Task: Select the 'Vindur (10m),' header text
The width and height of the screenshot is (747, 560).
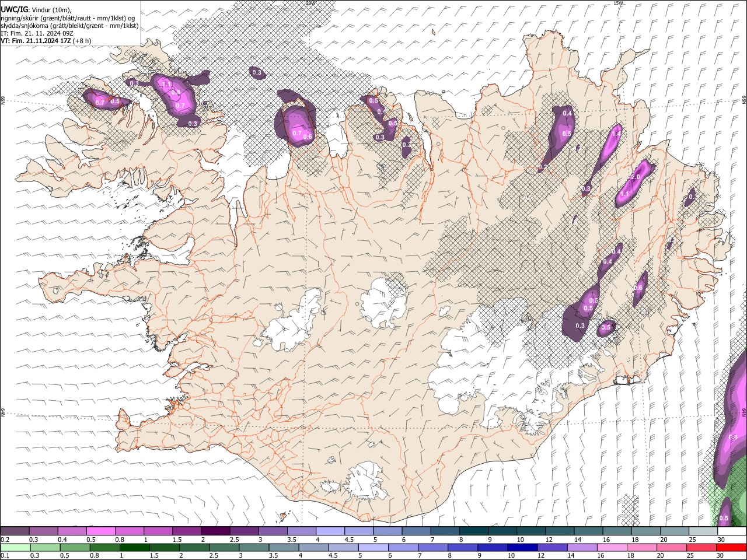Action: pos(52,10)
